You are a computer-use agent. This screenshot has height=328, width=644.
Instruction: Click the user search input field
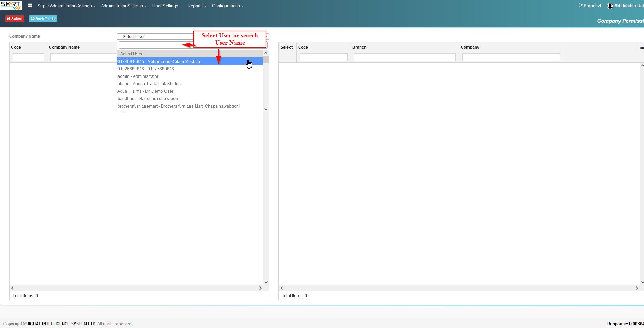(155, 45)
